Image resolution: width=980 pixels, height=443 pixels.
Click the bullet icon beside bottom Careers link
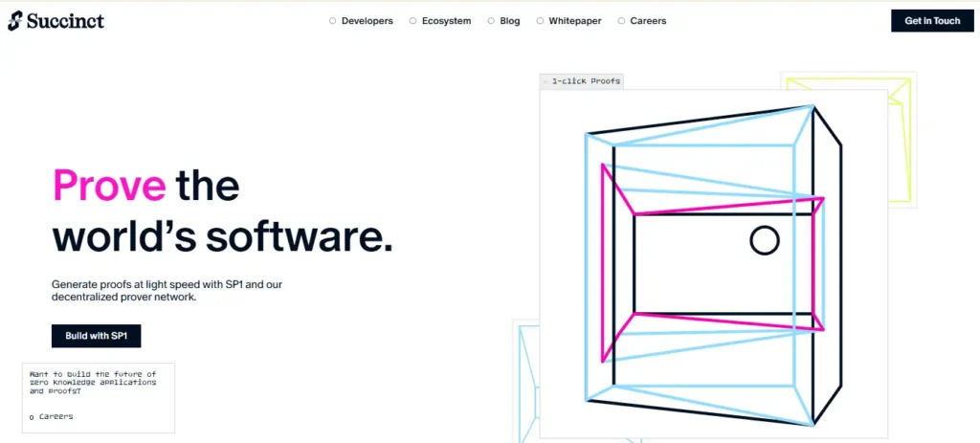coord(32,417)
